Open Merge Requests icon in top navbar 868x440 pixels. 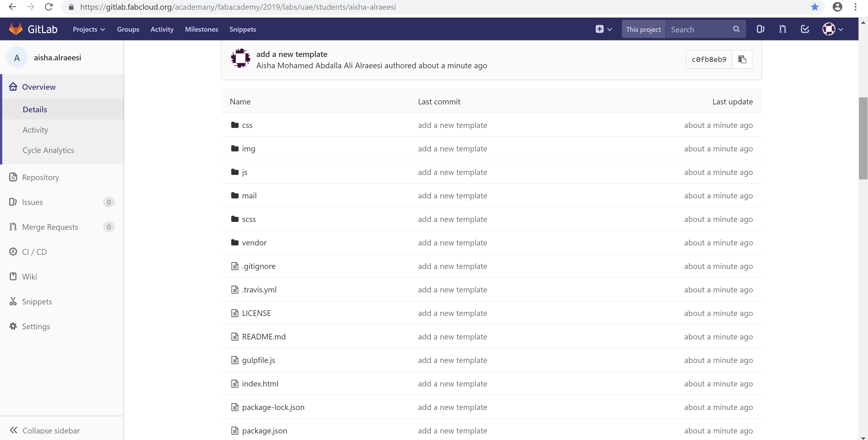782,29
